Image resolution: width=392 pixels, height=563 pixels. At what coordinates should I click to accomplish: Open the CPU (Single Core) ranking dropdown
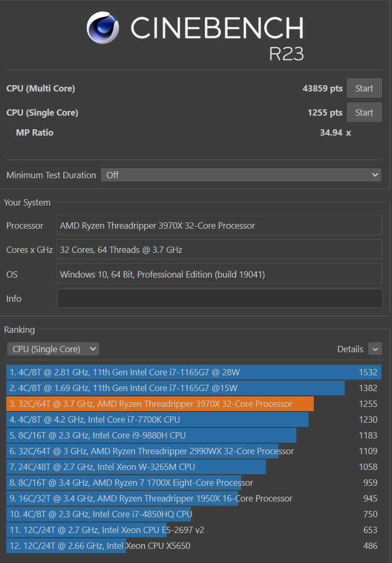click(53, 349)
